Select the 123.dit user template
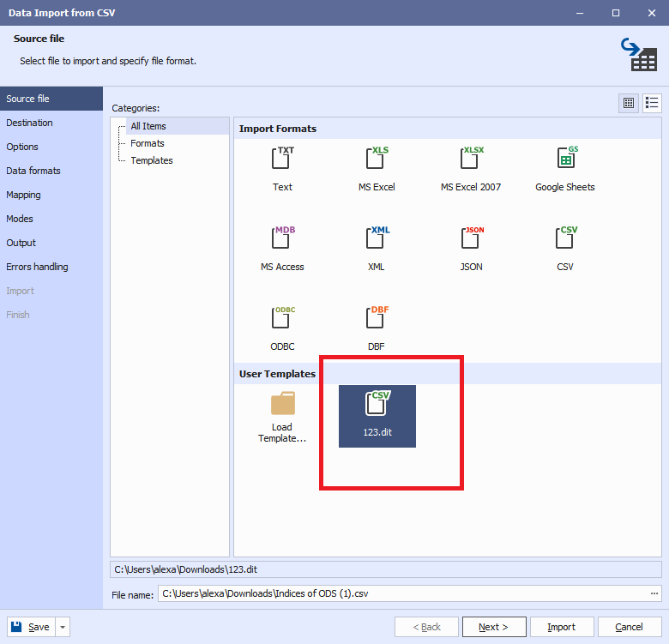This screenshot has height=644, width=669. (377, 416)
